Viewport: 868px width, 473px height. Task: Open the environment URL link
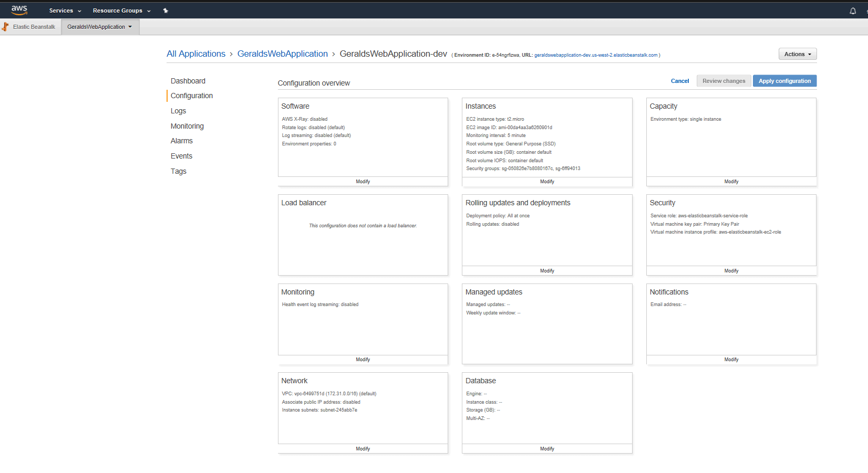596,55
